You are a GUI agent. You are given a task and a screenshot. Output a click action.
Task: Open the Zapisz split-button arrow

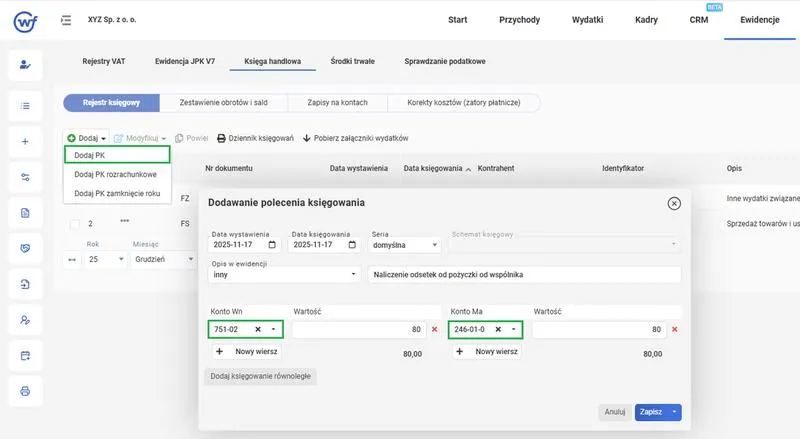674,412
